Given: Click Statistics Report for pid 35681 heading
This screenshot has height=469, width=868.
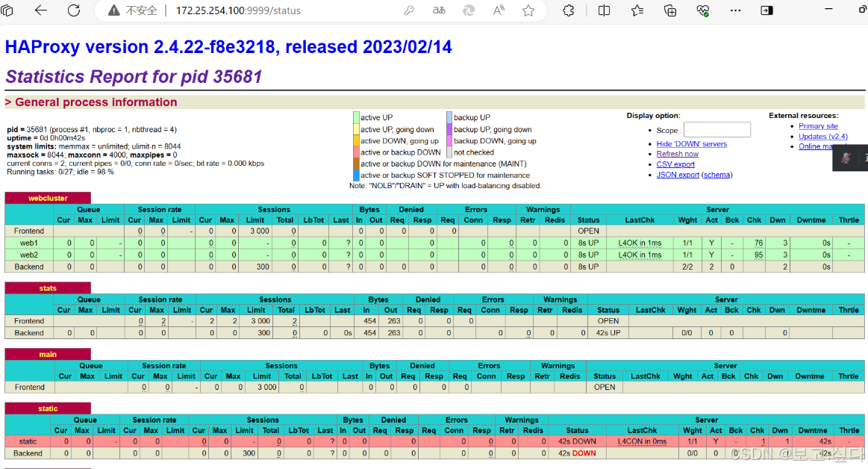Looking at the screenshot, I should click(x=134, y=76).
